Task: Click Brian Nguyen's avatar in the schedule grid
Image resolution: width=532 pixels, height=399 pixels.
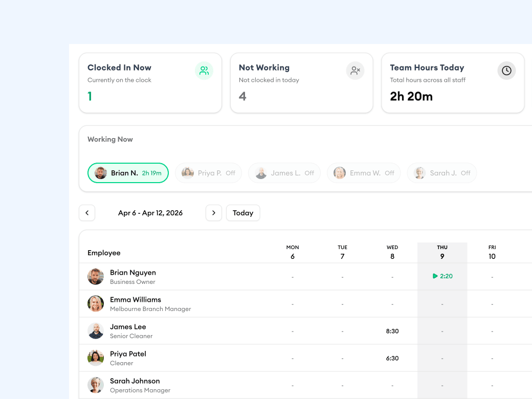Action: [x=96, y=276]
